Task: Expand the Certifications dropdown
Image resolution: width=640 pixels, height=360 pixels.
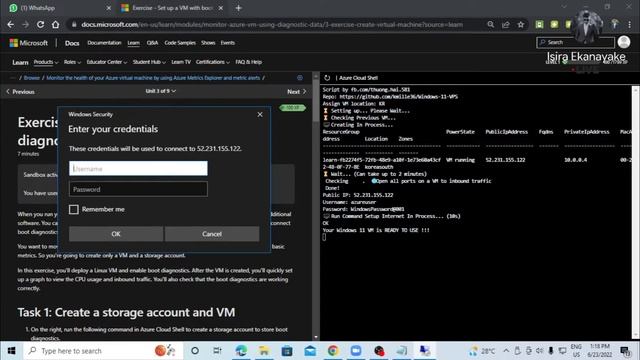Action: pyautogui.click(x=212, y=62)
